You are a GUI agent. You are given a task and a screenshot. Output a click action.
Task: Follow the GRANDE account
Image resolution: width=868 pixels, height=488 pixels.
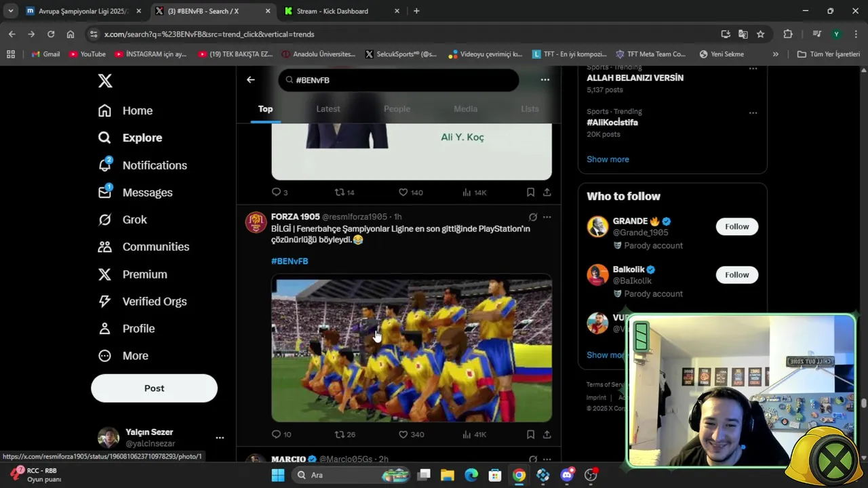click(x=736, y=226)
